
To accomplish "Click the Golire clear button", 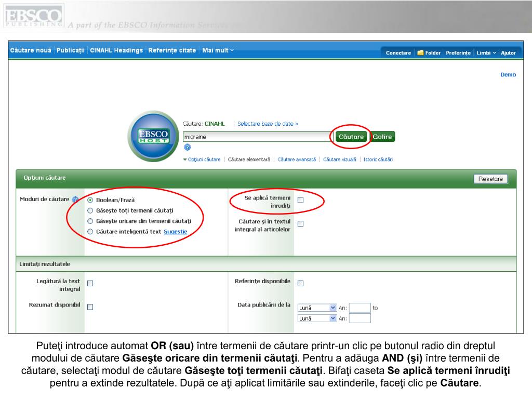I will (382, 137).
